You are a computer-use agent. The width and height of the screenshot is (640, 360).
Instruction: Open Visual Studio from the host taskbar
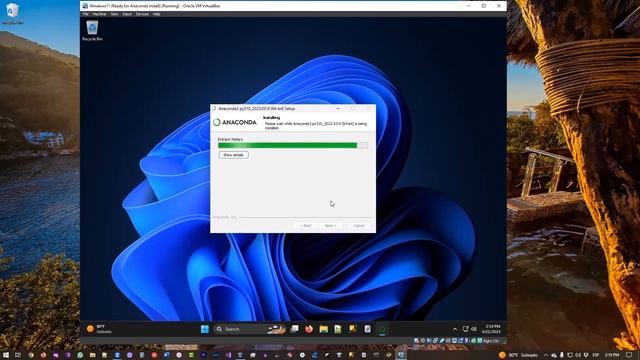(228, 355)
